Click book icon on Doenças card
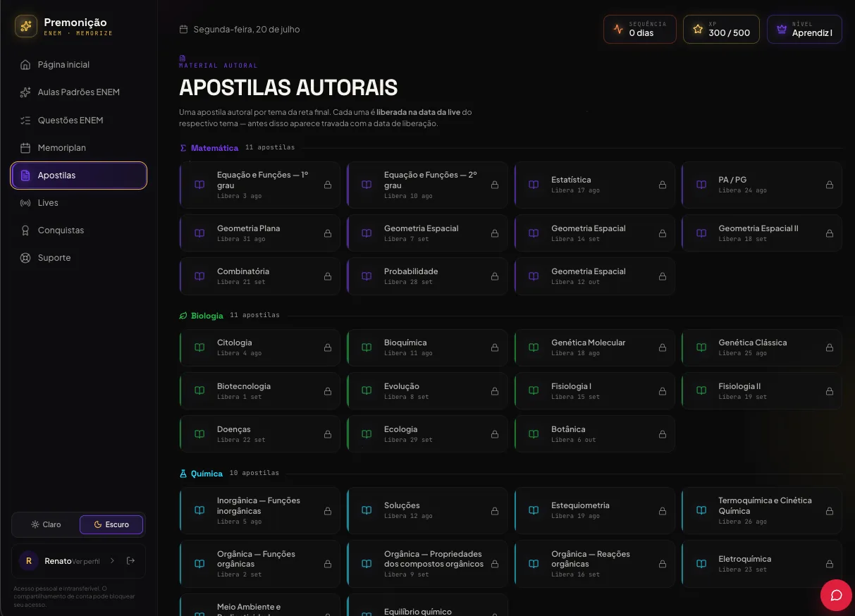Screen dimensions: 855x616 (x=199, y=434)
